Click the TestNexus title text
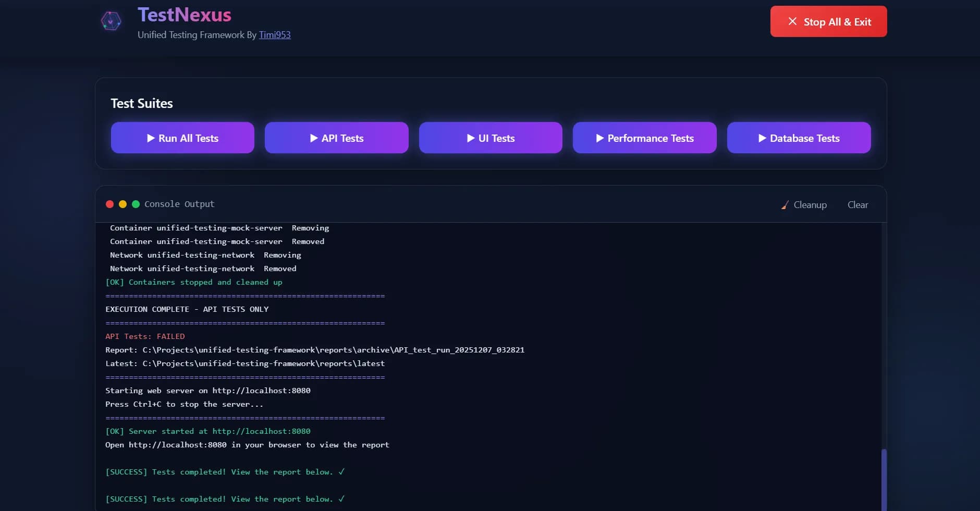980x511 pixels. coord(184,15)
